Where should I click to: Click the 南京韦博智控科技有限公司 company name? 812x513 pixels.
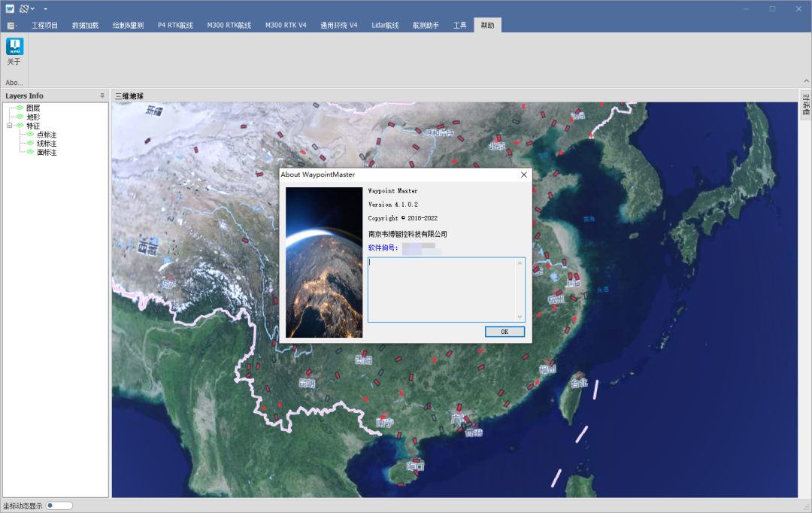408,234
